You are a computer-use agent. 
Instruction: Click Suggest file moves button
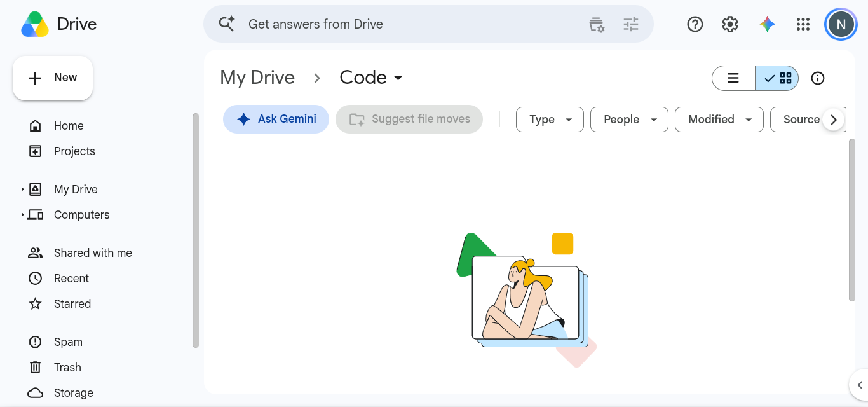[409, 119]
